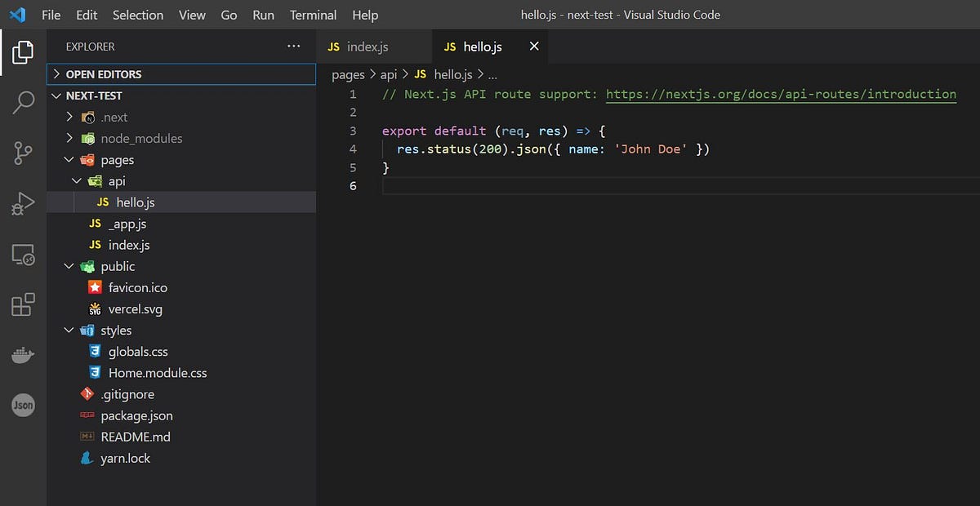Click the api breadcrumb item

tap(388, 74)
